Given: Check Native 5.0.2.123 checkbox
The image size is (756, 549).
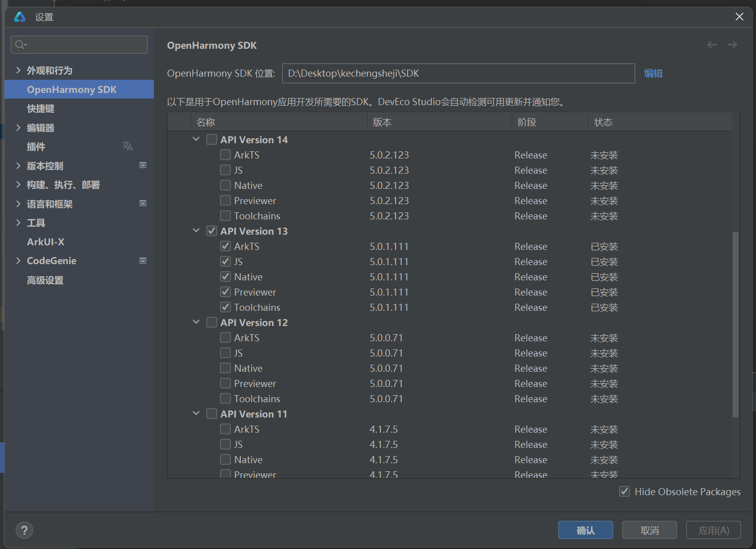Looking at the screenshot, I should [x=225, y=185].
